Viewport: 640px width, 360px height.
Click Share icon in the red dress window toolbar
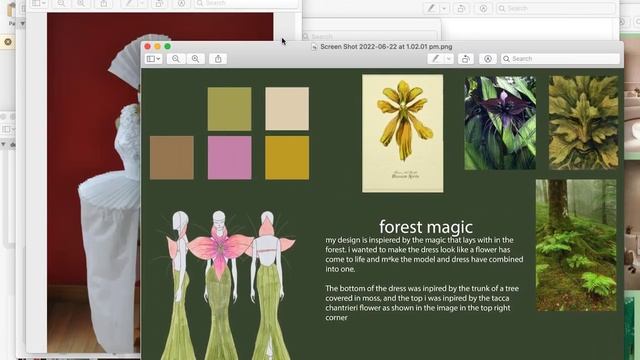point(104,3)
